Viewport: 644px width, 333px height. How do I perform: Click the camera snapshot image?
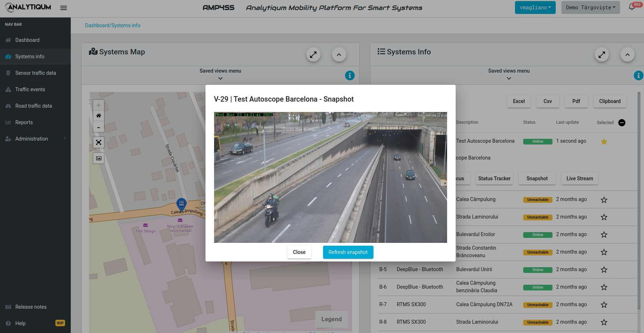coord(330,177)
